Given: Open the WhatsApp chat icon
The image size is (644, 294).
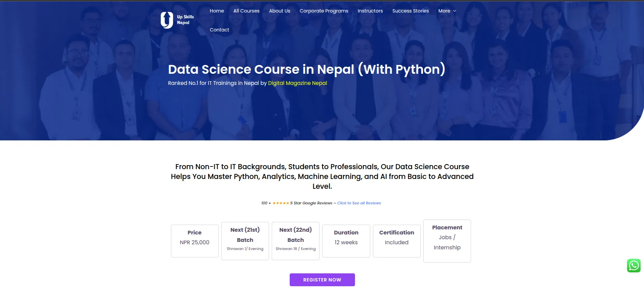Looking at the screenshot, I should click(x=634, y=266).
